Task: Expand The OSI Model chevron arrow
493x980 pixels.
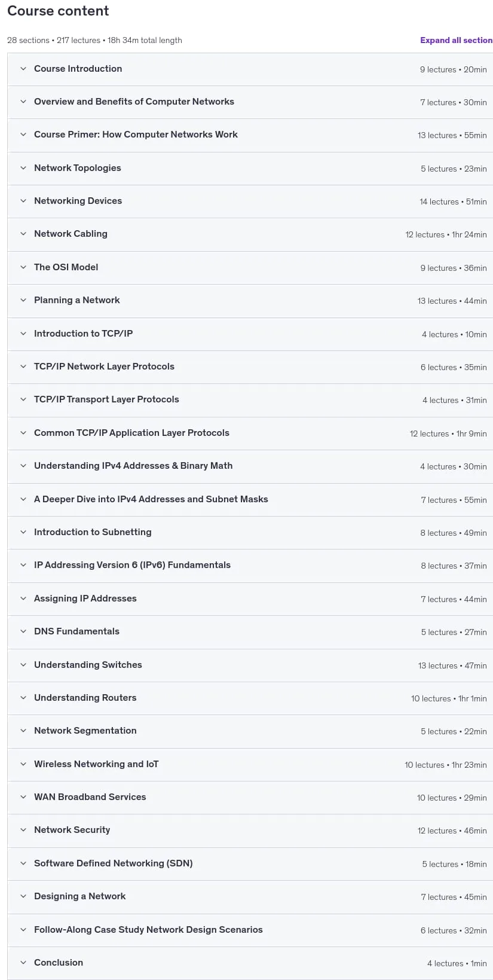Action: pyautogui.click(x=23, y=267)
